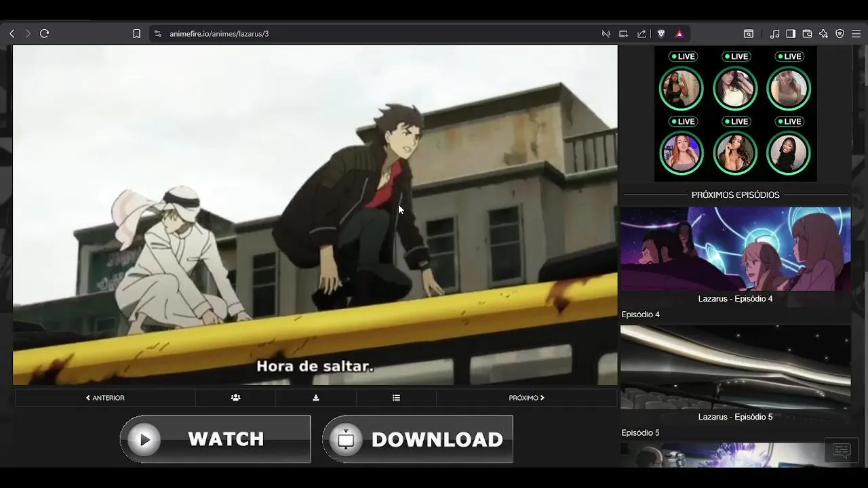868x488 pixels.
Task: Open Brave Shields lion icon
Action: click(661, 33)
